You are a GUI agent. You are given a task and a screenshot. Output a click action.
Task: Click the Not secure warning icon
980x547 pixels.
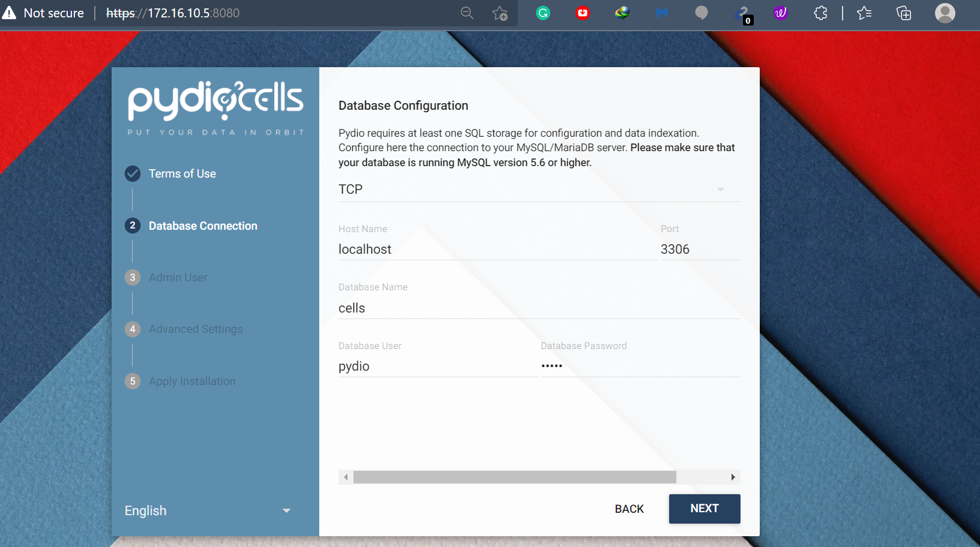tap(9, 13)
